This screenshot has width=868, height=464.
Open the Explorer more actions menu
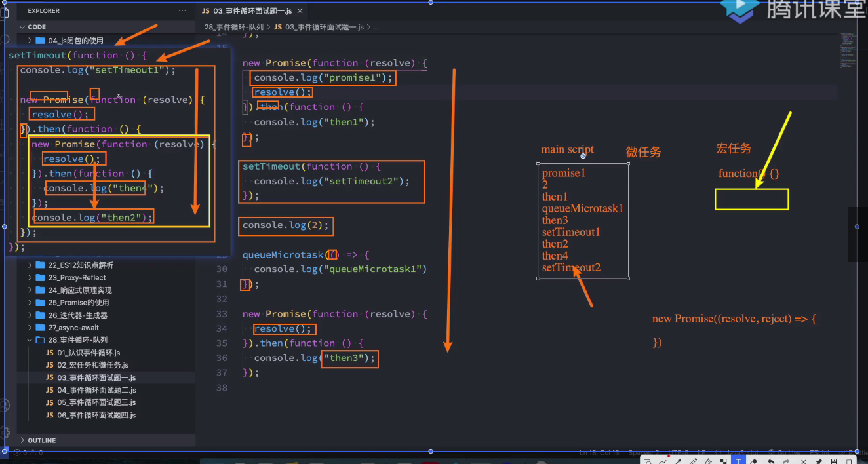point(182,11)
